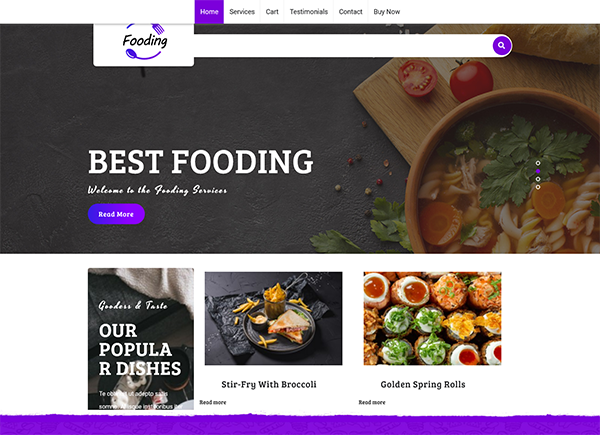This screenshot has height=435, width=600.
Task: Click Golden Spring Rolls title
Action: 423,384
